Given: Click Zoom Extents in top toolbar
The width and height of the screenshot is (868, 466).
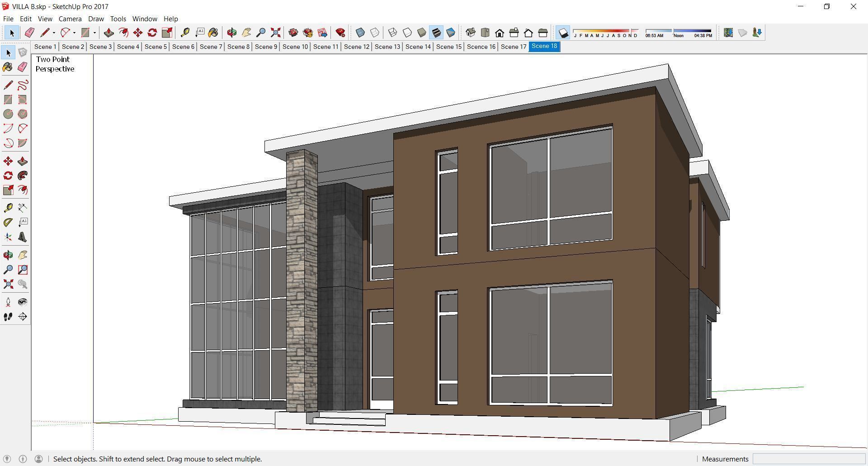Looking at the screenshot, I should [x=275, y=33].
